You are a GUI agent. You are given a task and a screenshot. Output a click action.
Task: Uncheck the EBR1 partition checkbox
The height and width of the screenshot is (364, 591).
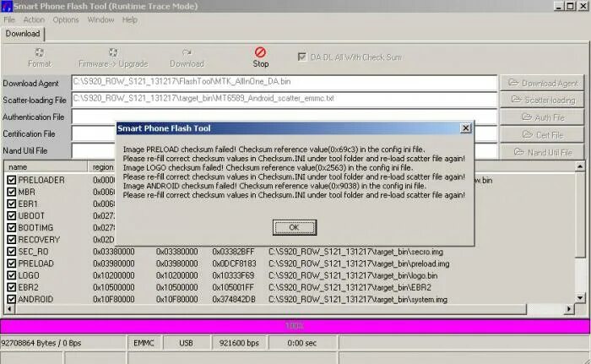click(11, 204)
